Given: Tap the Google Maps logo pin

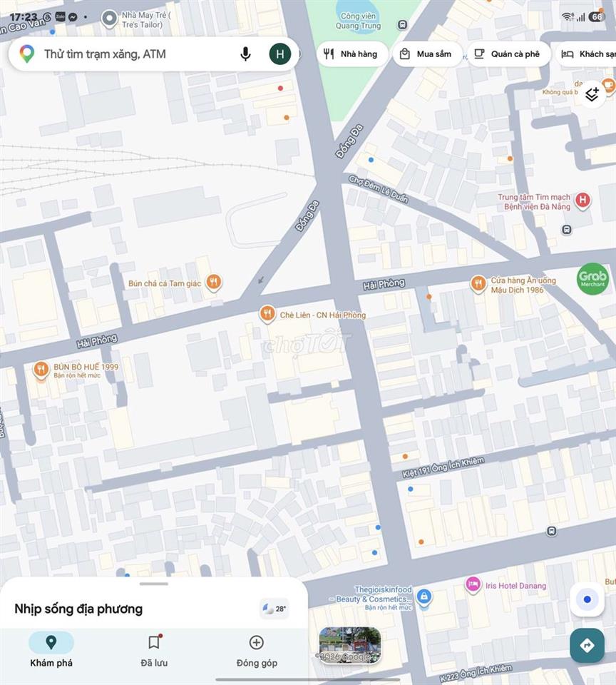Looking at the screenshot, I should pos(27,54).
